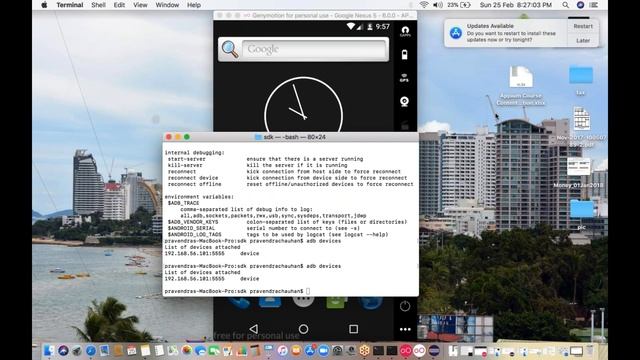Image resolution: width=640 pixels, height=360 pixels.
Task: Click 'start-server' text in Terminal
Action: (187, 159)
